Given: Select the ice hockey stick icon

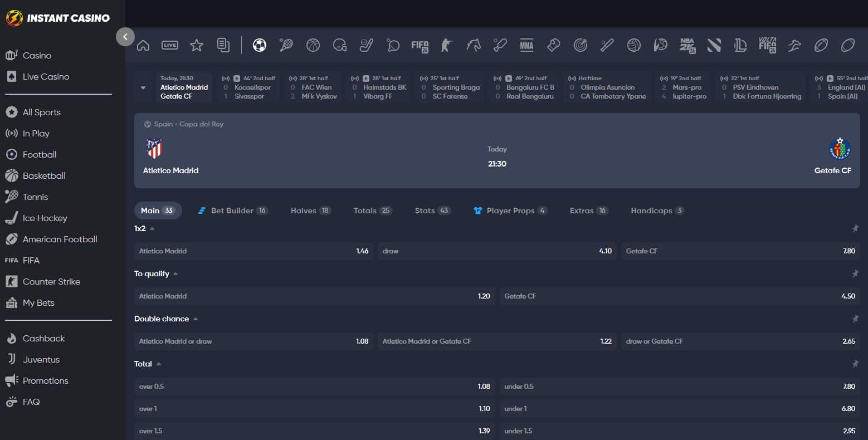Looking at the screenshot, I should click(367, 45).
